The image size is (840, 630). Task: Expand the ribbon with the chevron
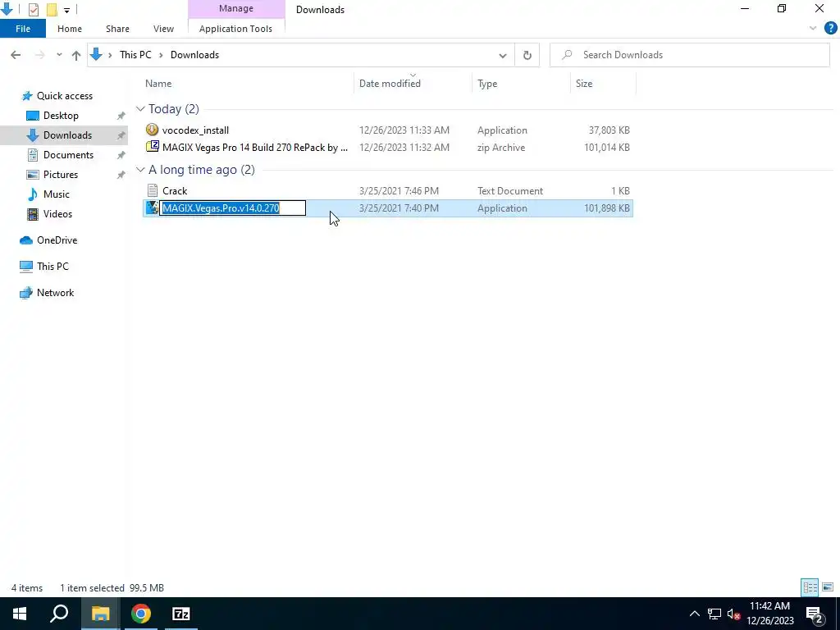(813, 29)
